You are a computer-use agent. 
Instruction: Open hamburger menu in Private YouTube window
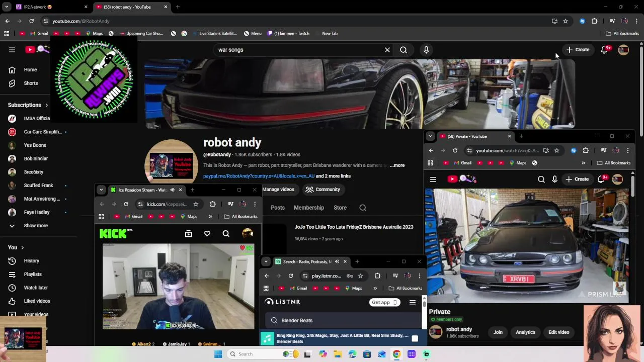pos(433,179)
